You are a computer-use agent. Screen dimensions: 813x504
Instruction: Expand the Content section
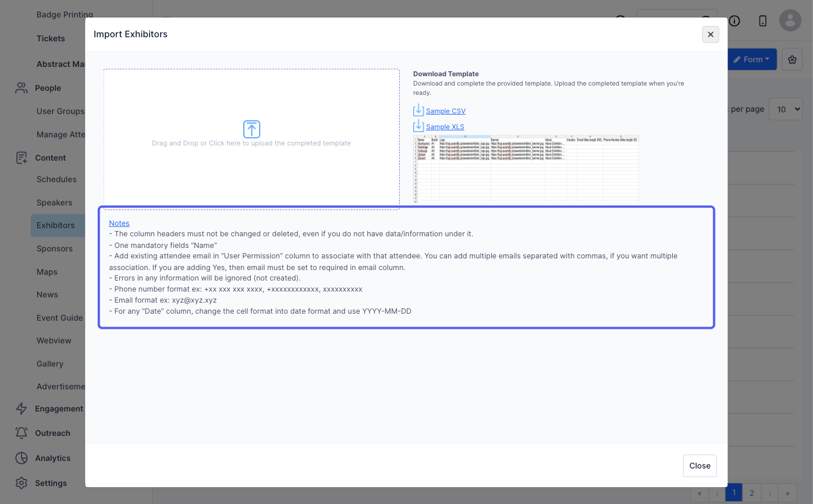[51, 158]
